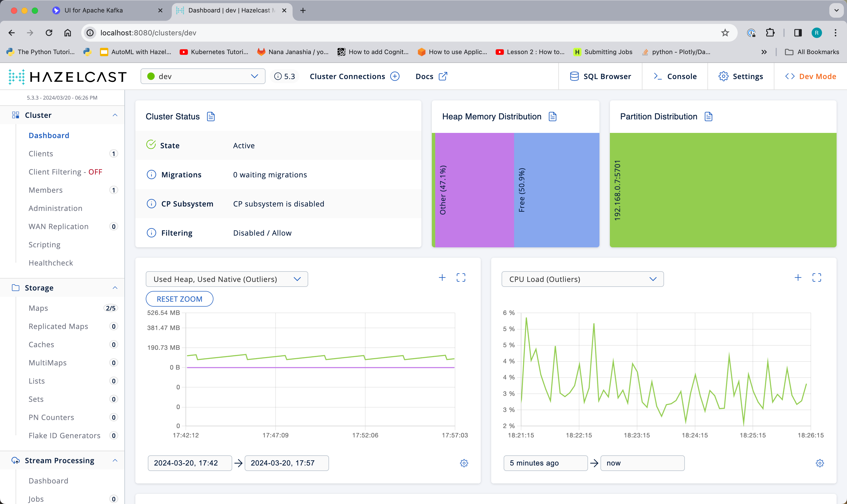The height and width of the screenshot is (504, 847).
Task: Click the browser reload icon
Action: click(x=49, y=33)
